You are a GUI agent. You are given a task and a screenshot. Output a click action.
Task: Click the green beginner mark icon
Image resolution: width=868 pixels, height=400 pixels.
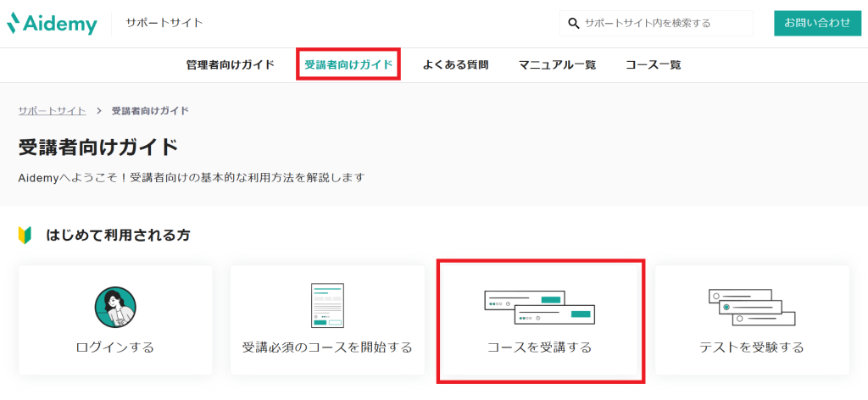click(25, 235)
